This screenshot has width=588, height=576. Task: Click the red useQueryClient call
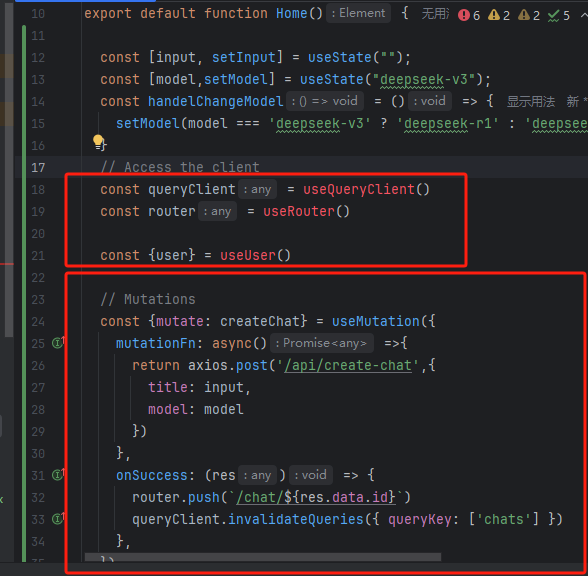tap(366, 189)
